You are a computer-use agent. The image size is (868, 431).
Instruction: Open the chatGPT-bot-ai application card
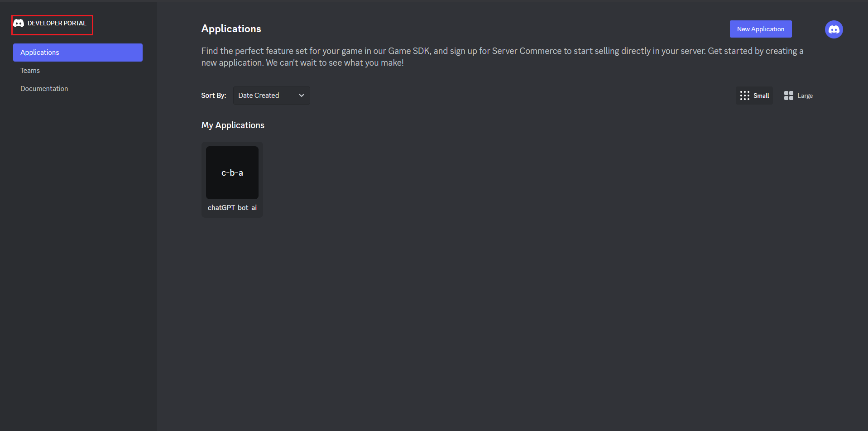pyautogui.click(x=232, y=179)
